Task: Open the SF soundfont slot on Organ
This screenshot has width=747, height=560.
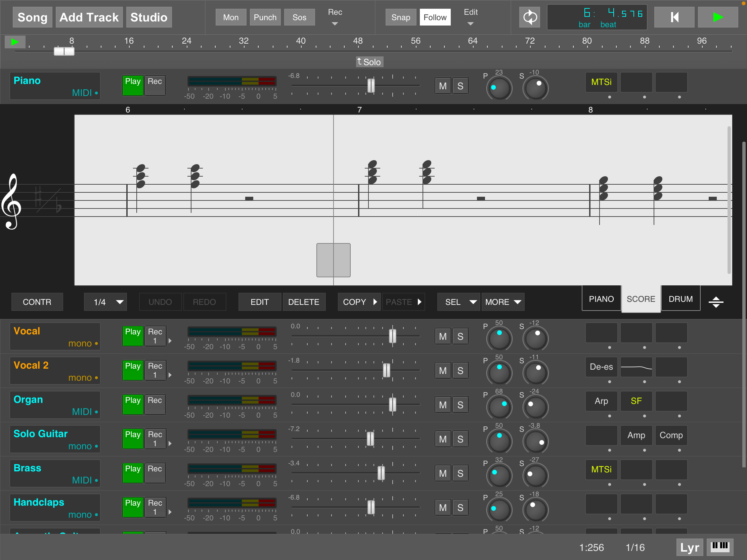Action: (x=636, y=401)
